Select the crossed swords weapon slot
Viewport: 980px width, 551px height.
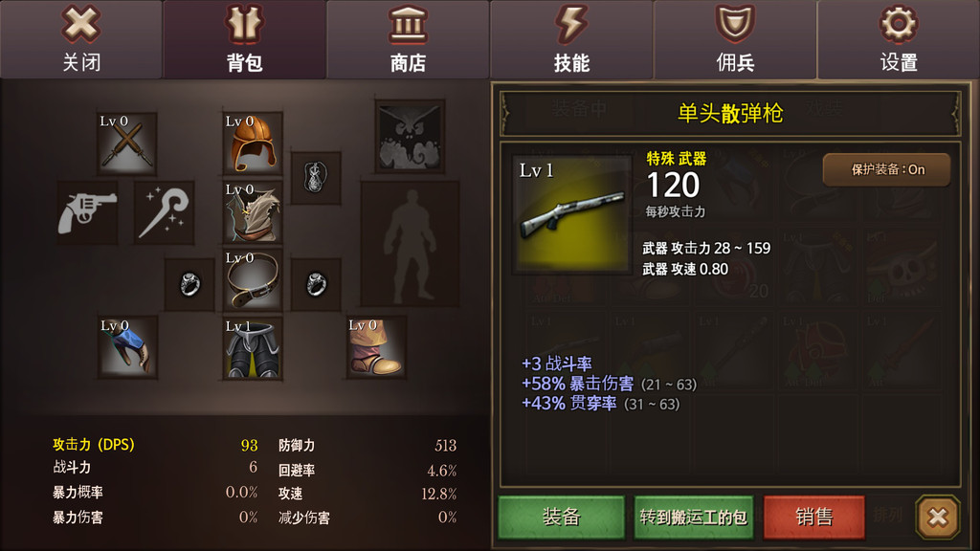(127, 143)
